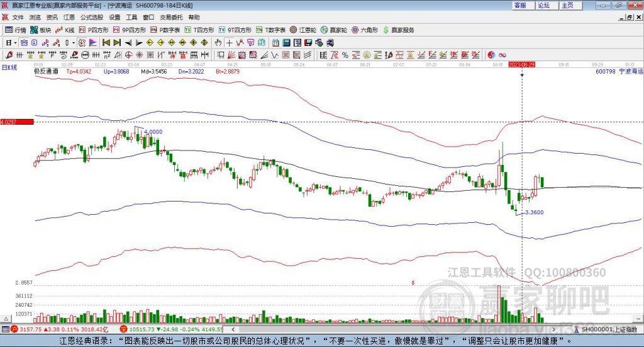The height and width of the screenshot is (347, 644).
Task: Click the red 4.0297 price tag
Action: pyautogui.click(x=17, y=122)
